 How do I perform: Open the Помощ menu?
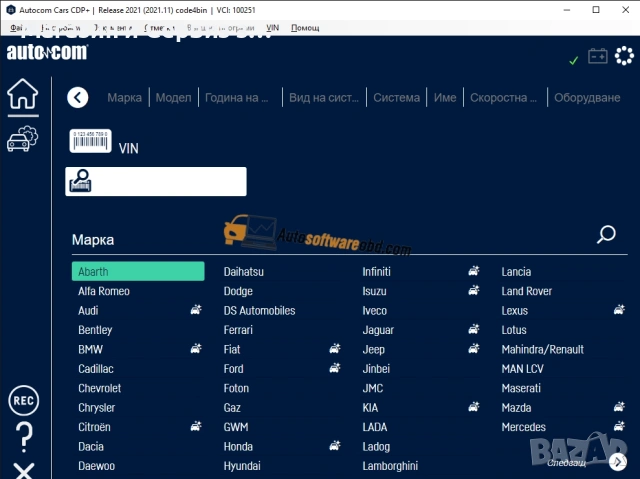[x=305, y=28]
